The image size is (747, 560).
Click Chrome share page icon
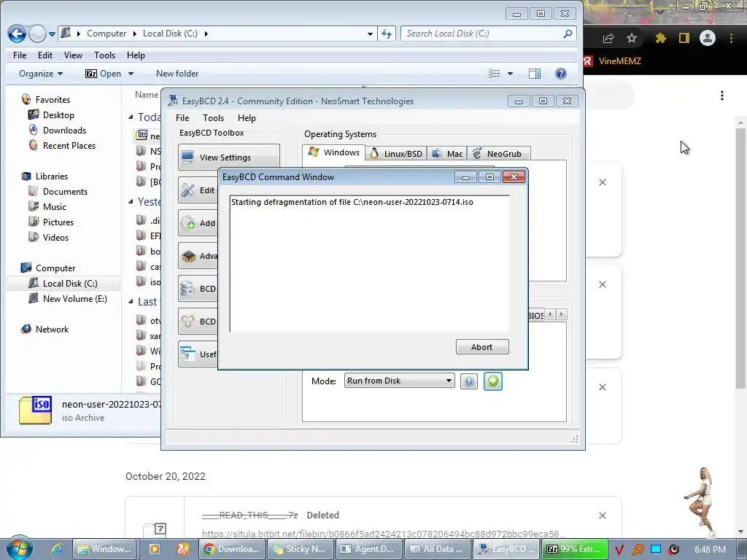pos(608,38)
